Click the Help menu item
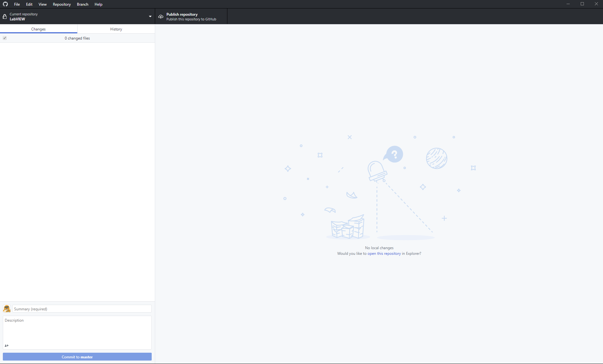The height and width of the screenshot is (364, 603). point(98,4)
